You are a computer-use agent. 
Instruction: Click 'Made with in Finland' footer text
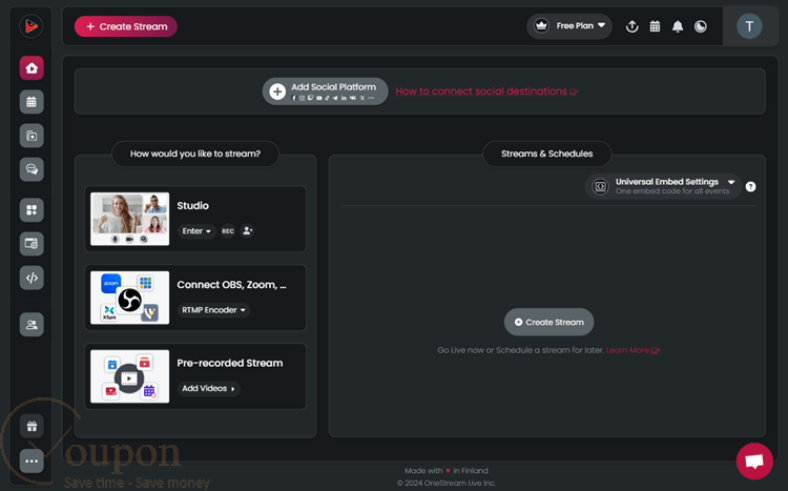446,471
